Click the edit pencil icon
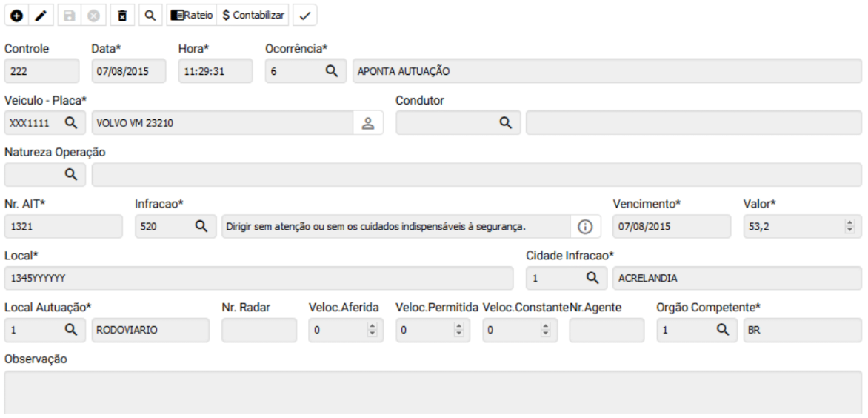868x418 pixels. 39,15
